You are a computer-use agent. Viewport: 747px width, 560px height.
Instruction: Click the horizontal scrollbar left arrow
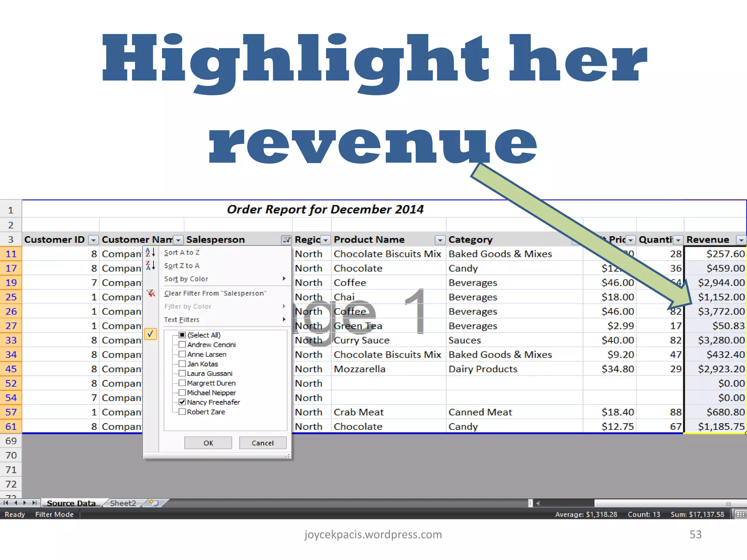tap(538, 503)
